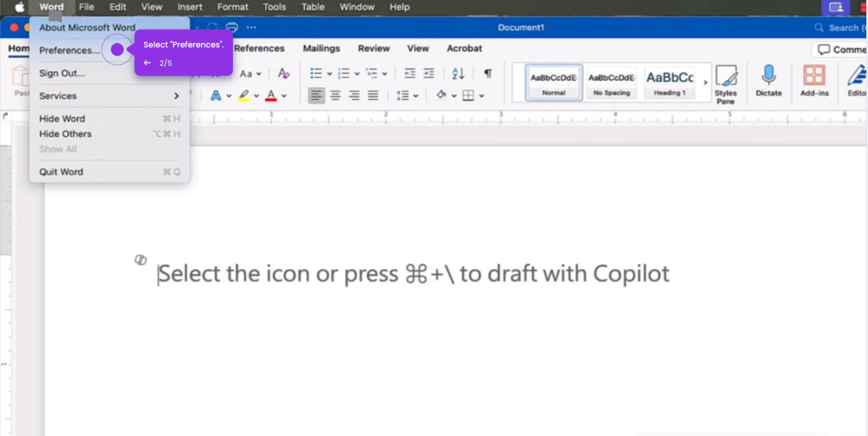This screenshot has height=436, width=868.
Task: Open the Editor tool
Action: point(857,80)
